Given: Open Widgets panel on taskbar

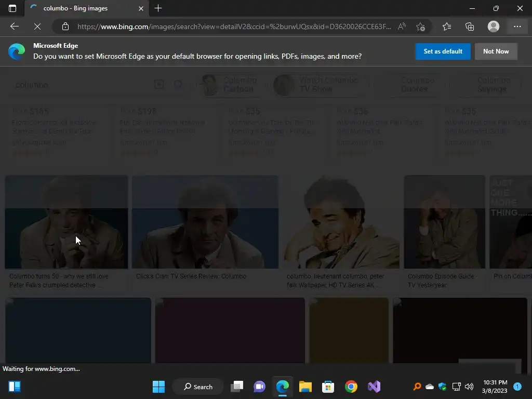Looking at the screenshot, I should (15, 387).
